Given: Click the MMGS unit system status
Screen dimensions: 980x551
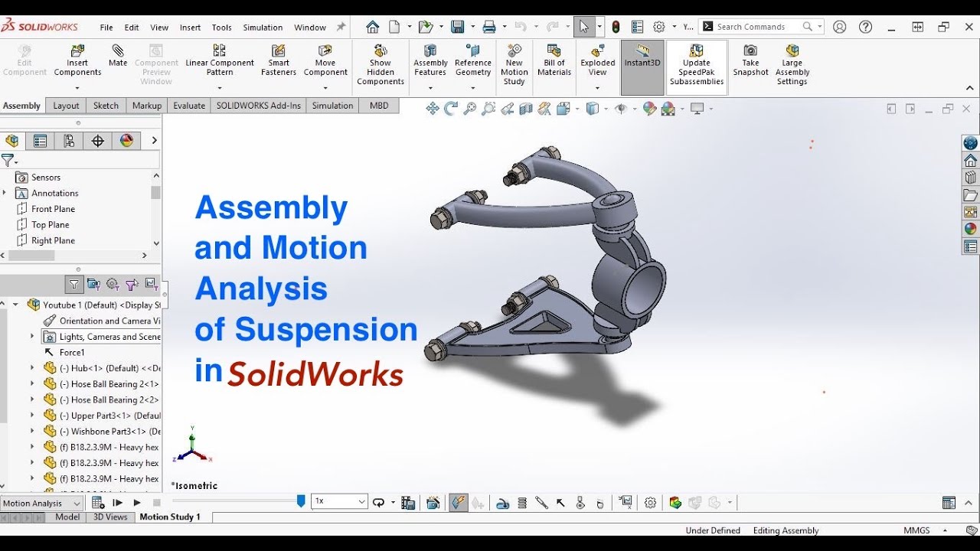Looking at the screenshot, I should (x=916, y=530).
